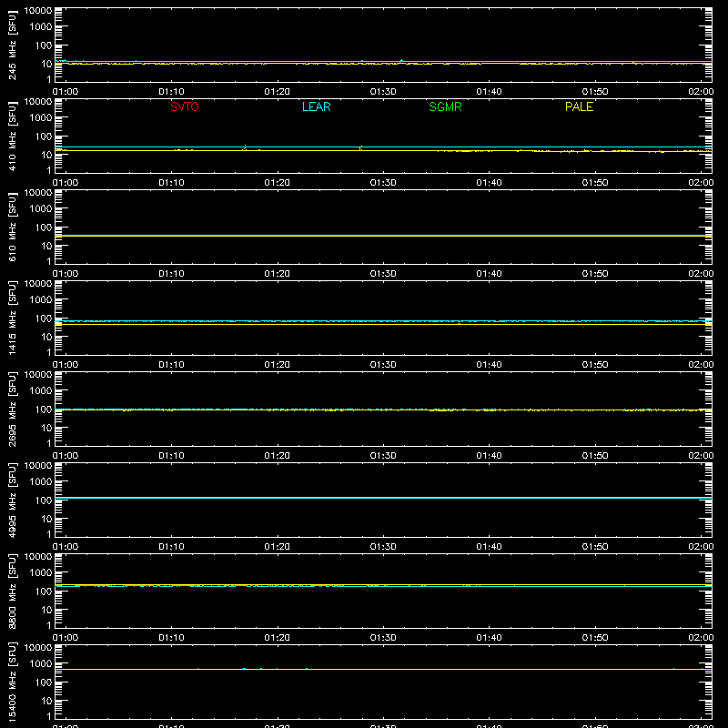The image size is (728, 728).
Task: Select the 245 MHz [SFU] axis title
Action: click(x=12, y=45)
